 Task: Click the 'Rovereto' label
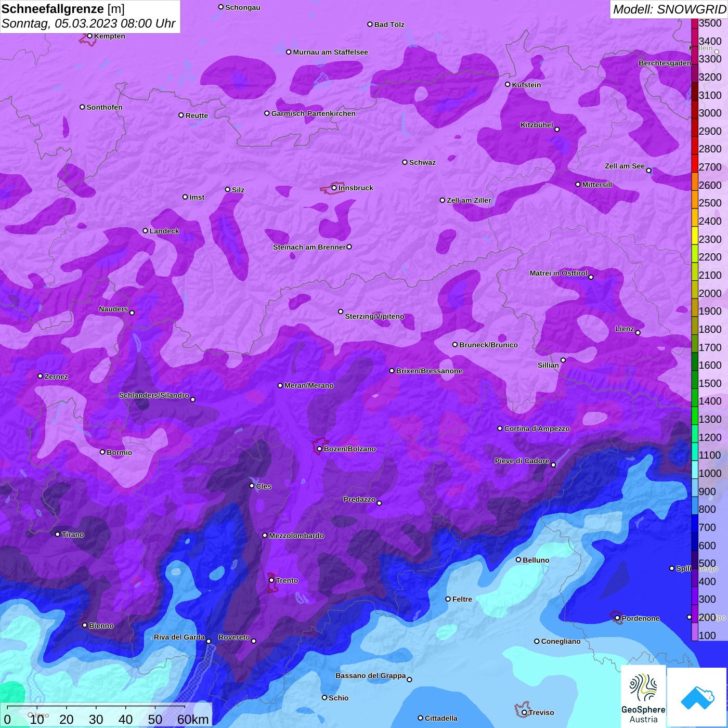coord(234,637)
